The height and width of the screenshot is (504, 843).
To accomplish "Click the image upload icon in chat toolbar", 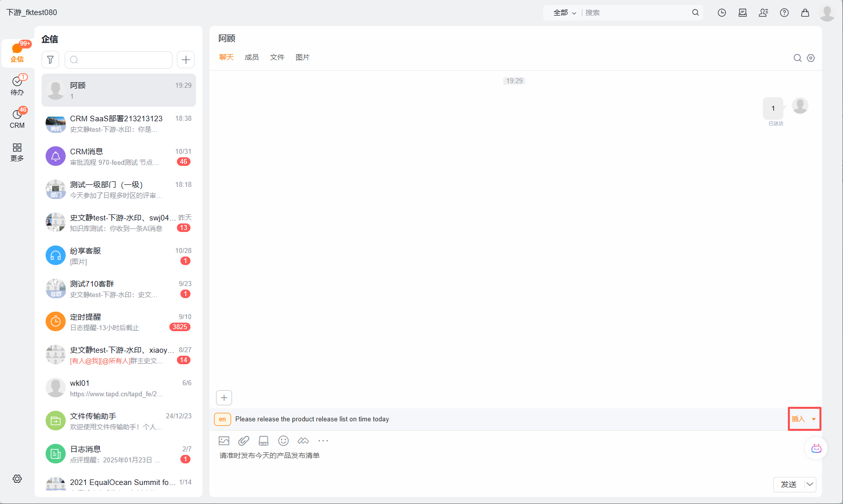I will click(x=224, y=441).
